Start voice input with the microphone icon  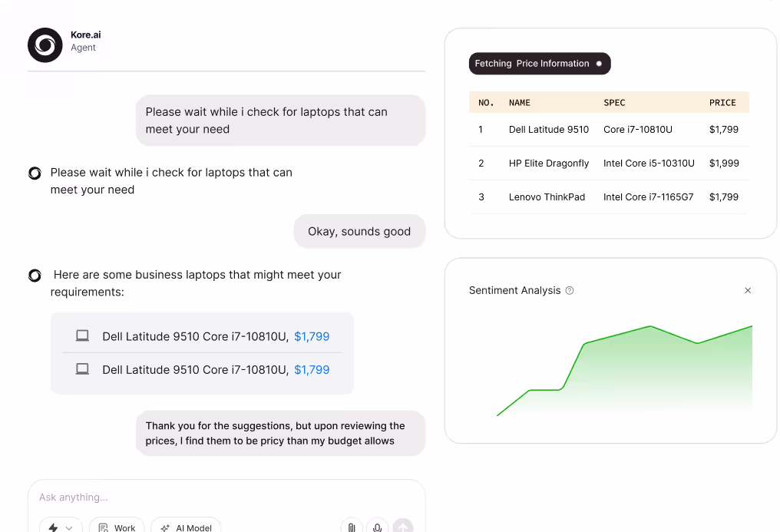(378, 527)
